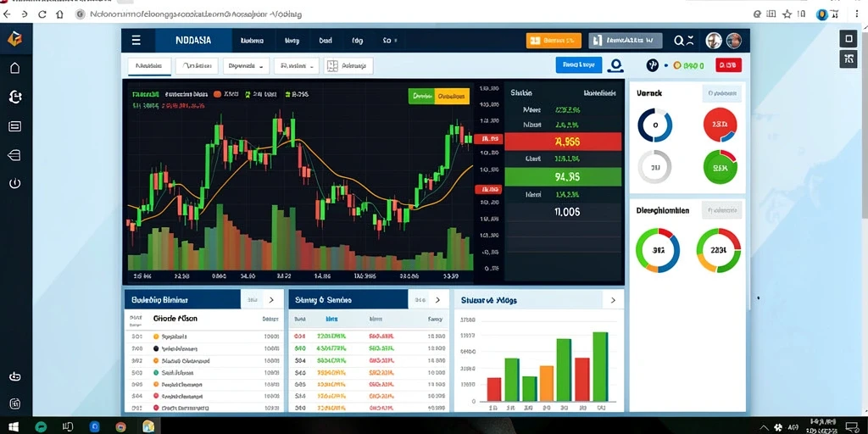Viewport: 868px width, 434px height.
Task: Toggle the green chart mode button
Action: (422, 97)
